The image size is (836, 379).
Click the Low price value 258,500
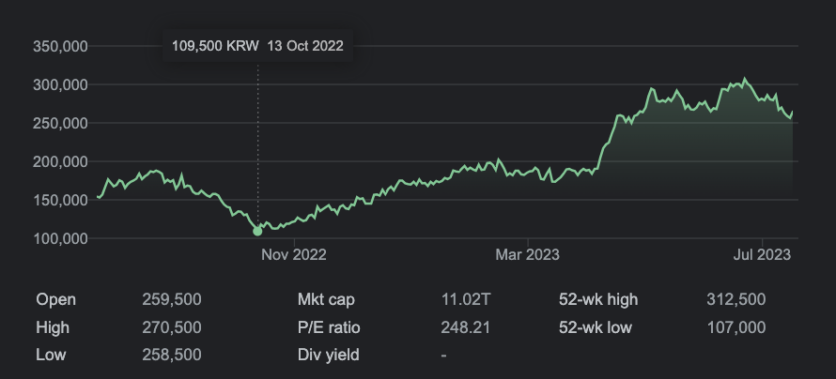[172, 355]
